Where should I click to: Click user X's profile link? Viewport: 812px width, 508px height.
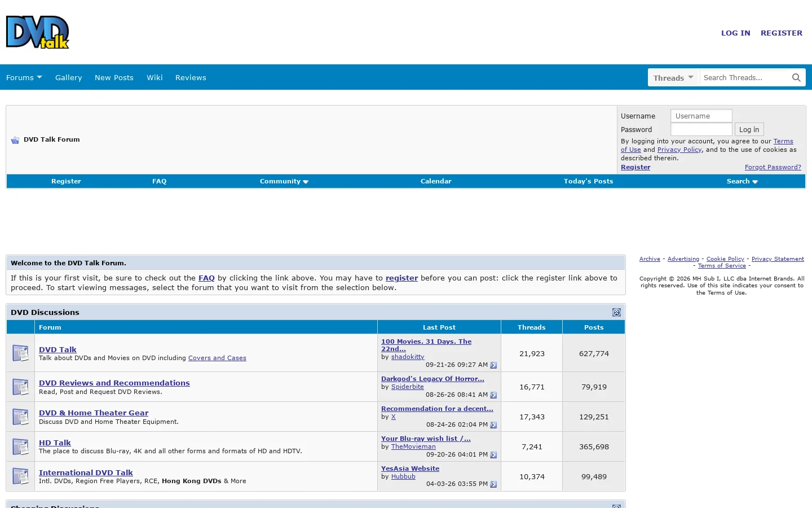click(x=394, y=417)
